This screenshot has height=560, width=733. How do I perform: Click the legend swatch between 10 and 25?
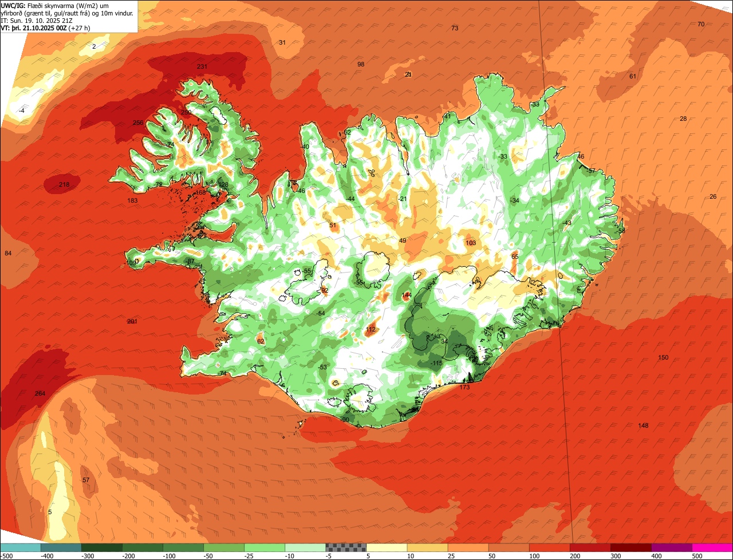(427, 547)
